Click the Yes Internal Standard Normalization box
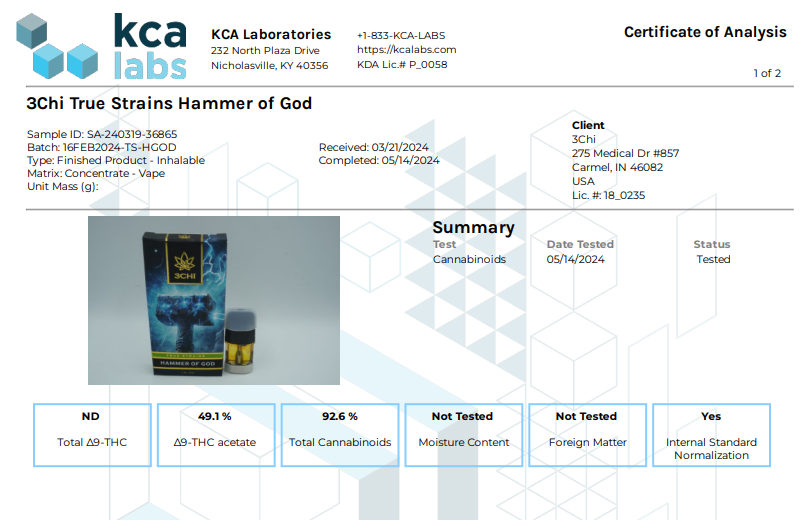The height and width of the screenshot is (520, 809). [711, 435]
